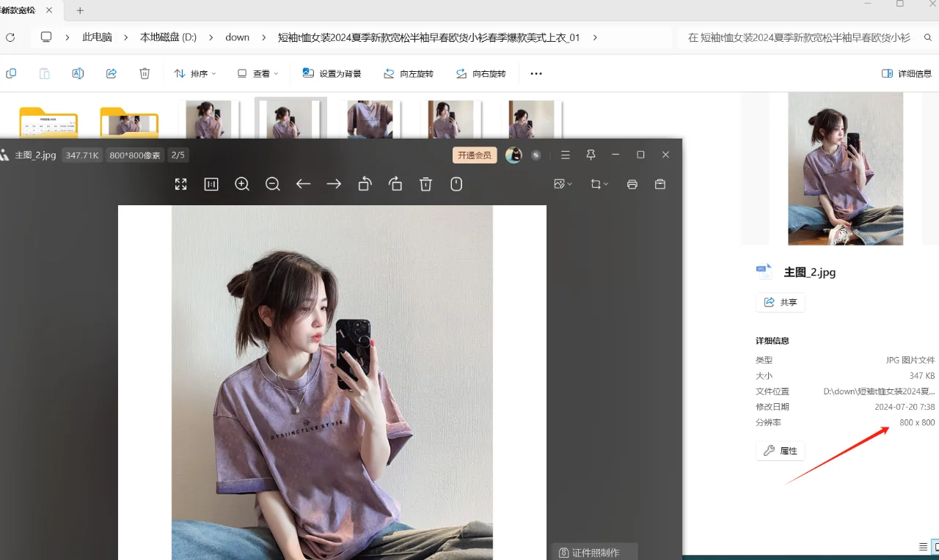
Task: Open the 排序 sorting dropdown
Action: (x=195, y=73)
